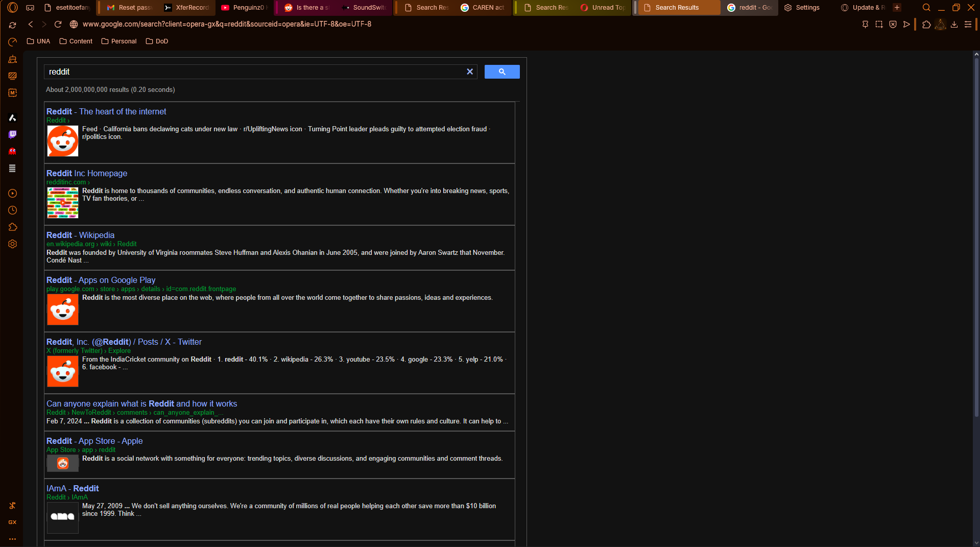
Task: Open the DoD bookmarks folder
Action: [x=157, y=41]
